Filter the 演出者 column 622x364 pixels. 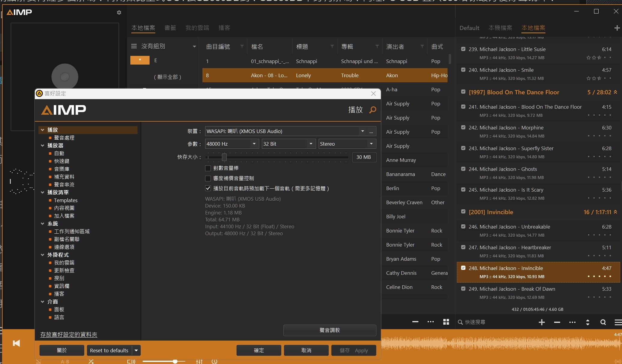[x=422, y=47]
